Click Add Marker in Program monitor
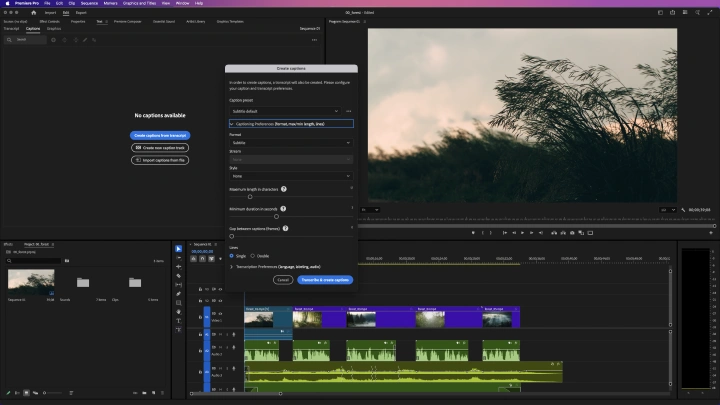The height and width of the screenshot is (405, 720). pyautogui.click(x=473, y=233)
